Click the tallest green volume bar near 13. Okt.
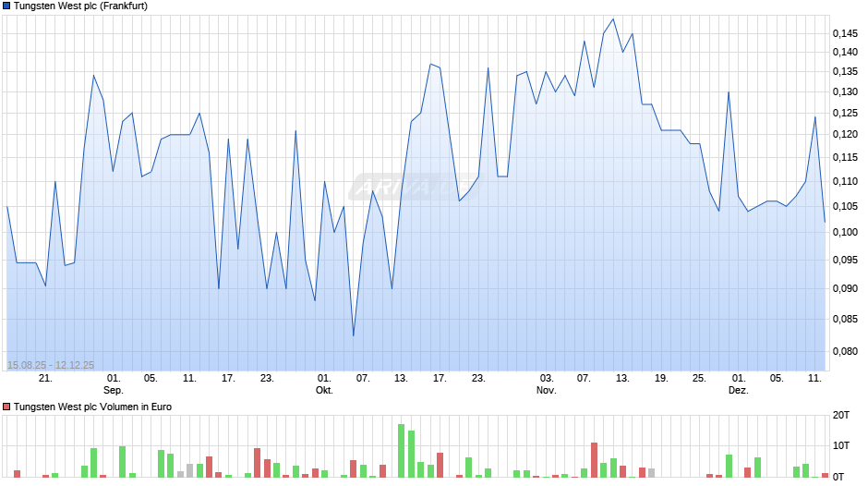The height and width of the screenshot is (486, 868). 402,451
